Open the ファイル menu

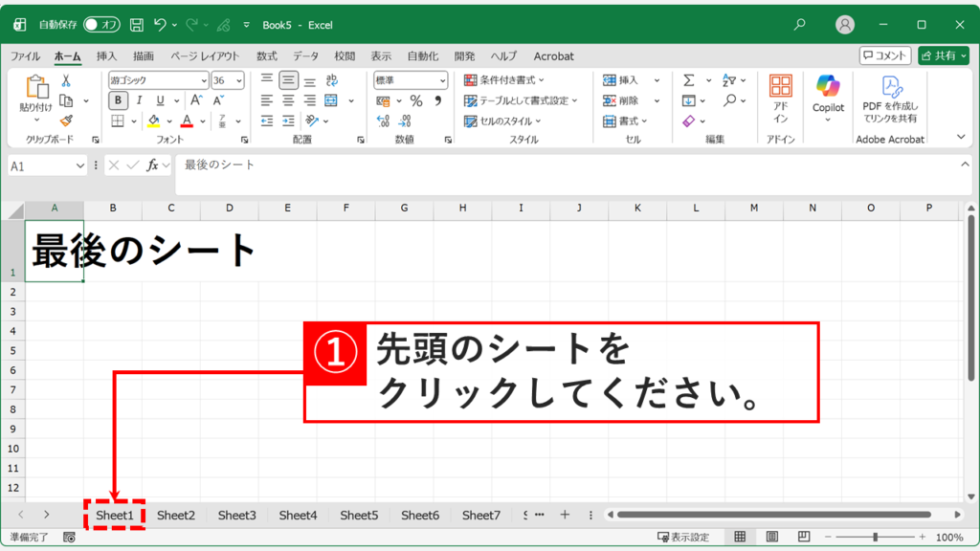click(26, 55)
